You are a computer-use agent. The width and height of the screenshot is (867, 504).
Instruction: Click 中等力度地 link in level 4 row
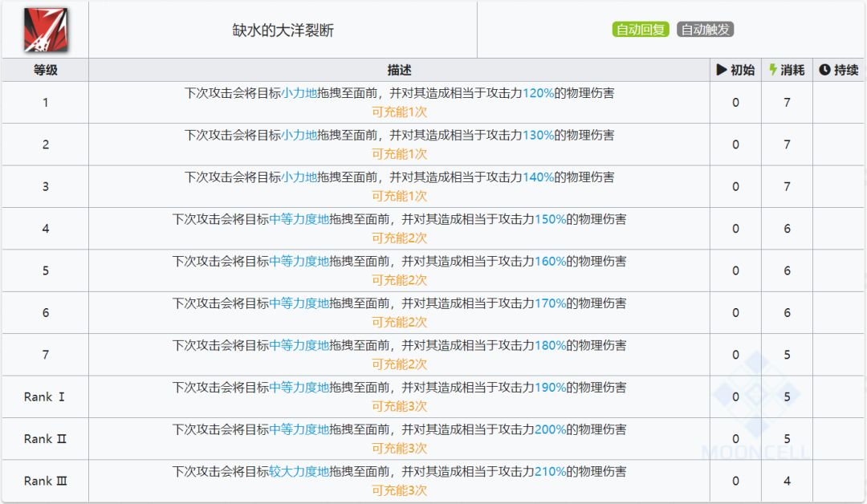click(x=299, y=218)
